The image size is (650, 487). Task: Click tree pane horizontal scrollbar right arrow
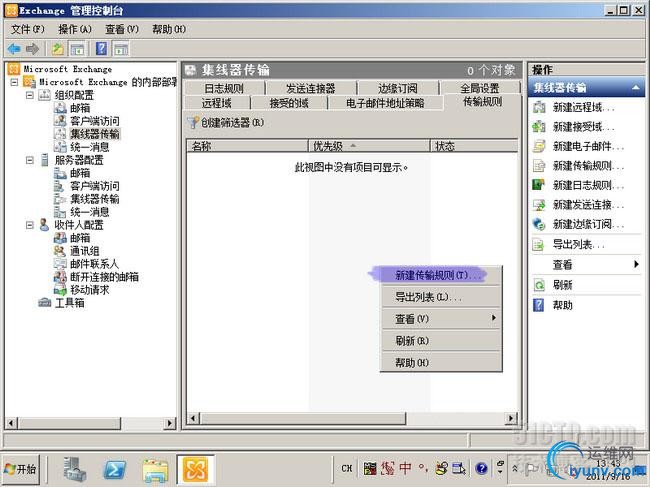(170, 423)
